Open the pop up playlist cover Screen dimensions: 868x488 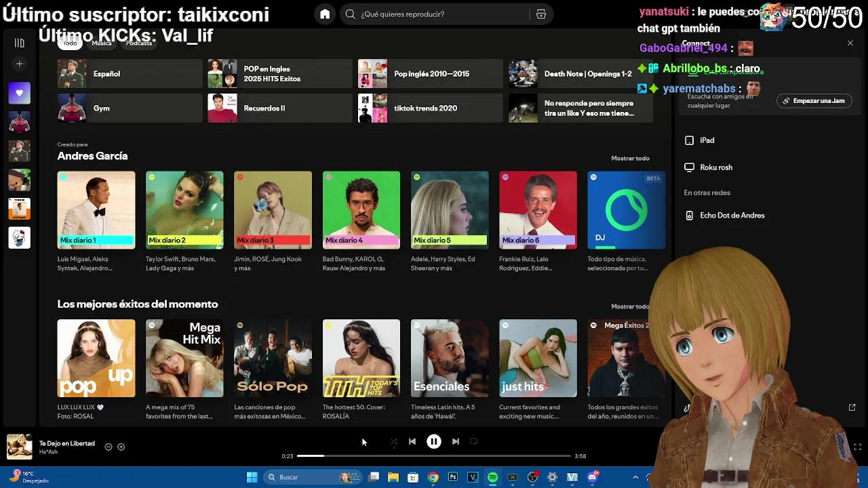tap(96, 359)
